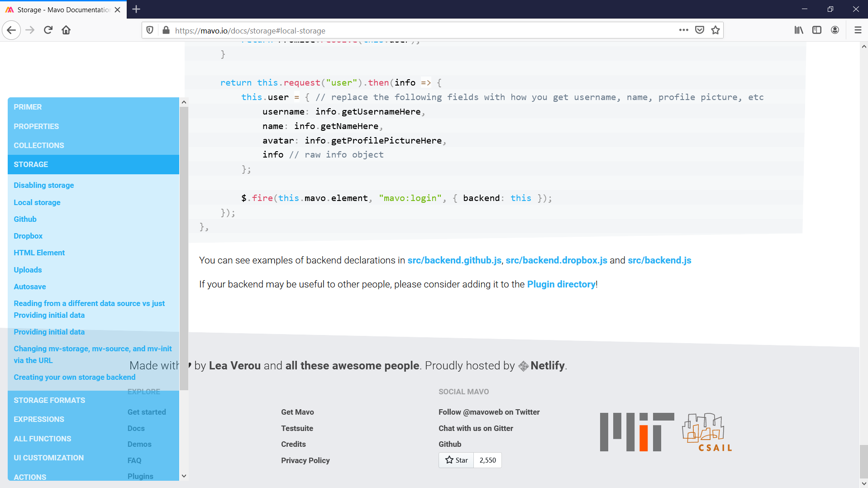The width and height of the screenshot is (868, 488).
Task: Open the Plugin directory link
Action: (561, 284)
